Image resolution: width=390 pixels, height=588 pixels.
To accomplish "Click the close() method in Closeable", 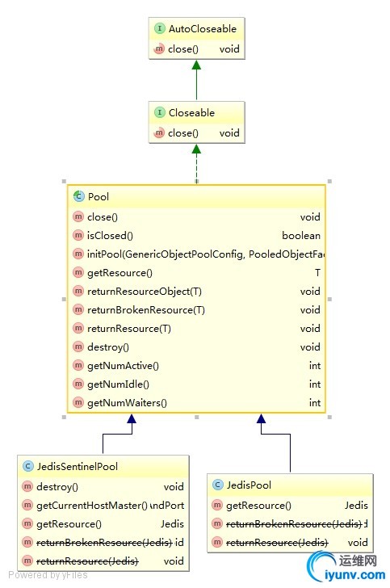I will click(x=183, y=133).
